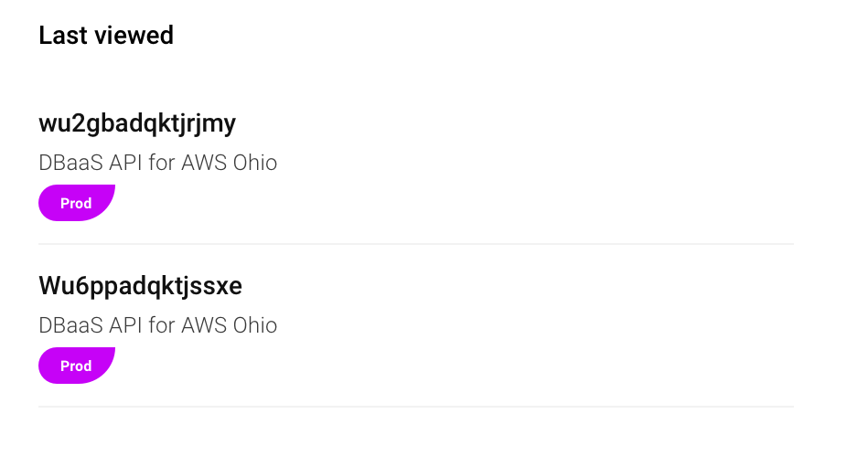Click the word "API" under Wu6ppadqktjssxe

(125, 326)
